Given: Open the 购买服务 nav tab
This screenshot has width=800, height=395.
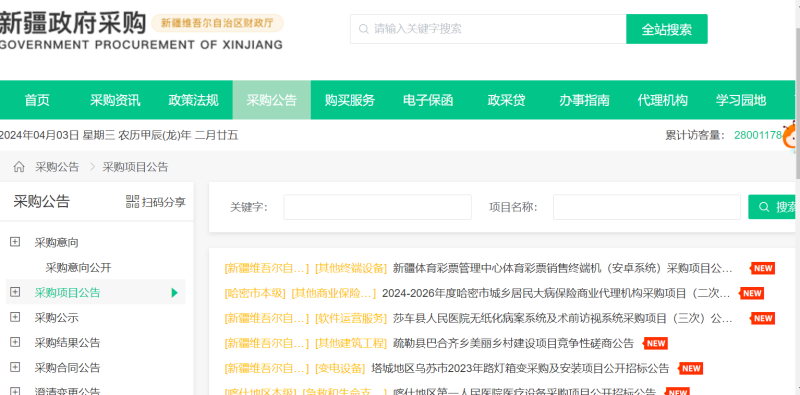Looking at the screenshot, I should pos(350,100).
